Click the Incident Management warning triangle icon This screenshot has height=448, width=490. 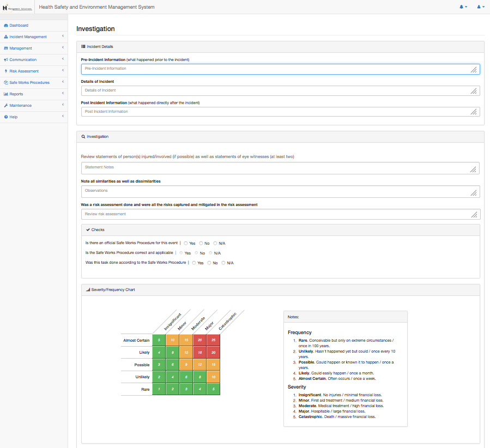pyautogui.click(x=5, y=37)
